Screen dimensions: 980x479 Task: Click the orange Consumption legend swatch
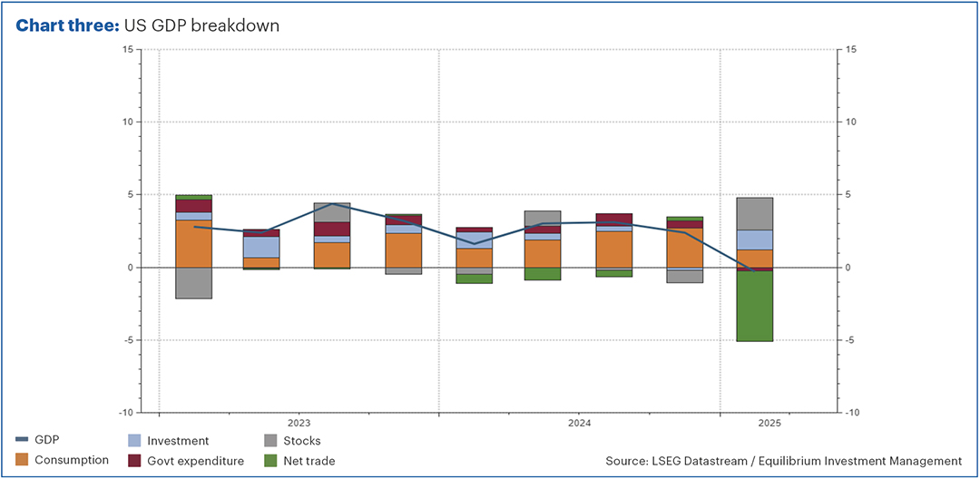tap(22, 460)
